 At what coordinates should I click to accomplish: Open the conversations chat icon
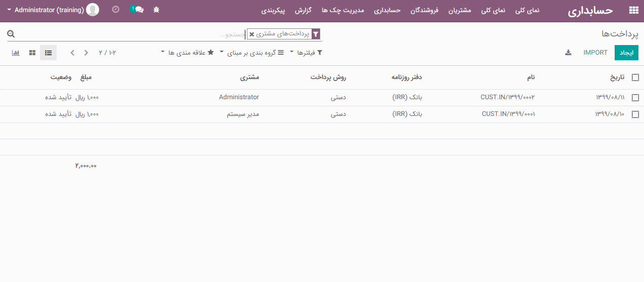pos(137,10)
